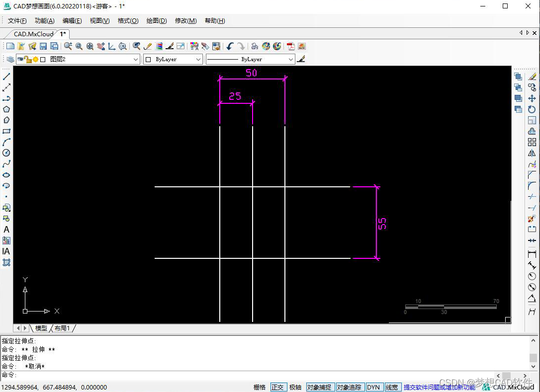Click the New drawing icon
Screen dimensions: 540x392
10,46
